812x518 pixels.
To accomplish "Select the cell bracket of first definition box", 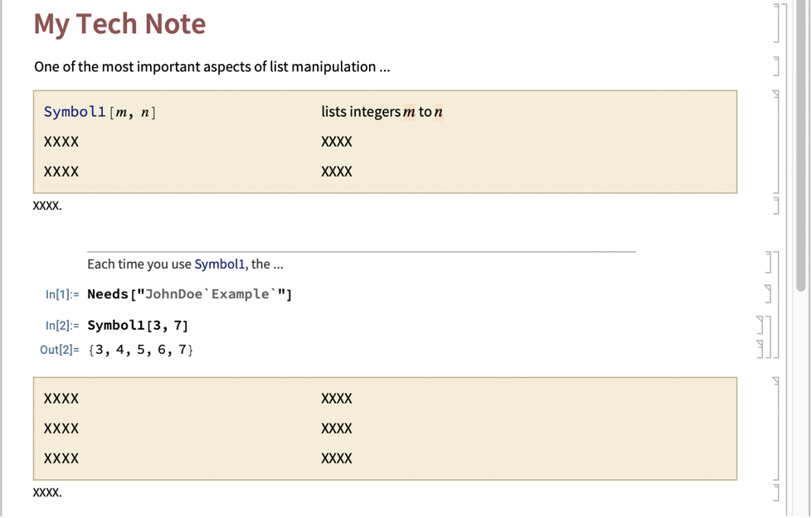I will (x=776, y=142).
